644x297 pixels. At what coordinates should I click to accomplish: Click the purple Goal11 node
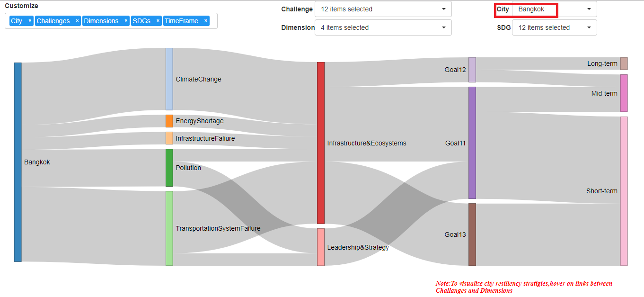pos(472,143)
